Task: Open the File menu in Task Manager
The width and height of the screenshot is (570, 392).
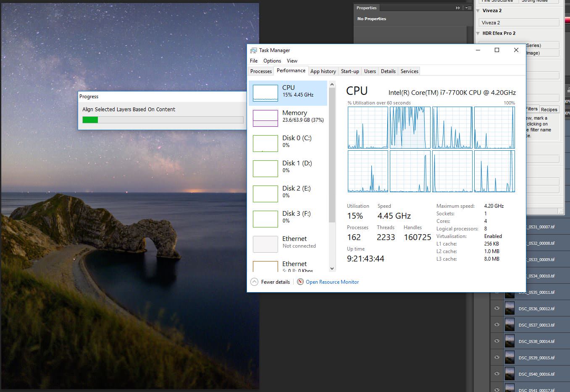Action: tap(254, 61)
